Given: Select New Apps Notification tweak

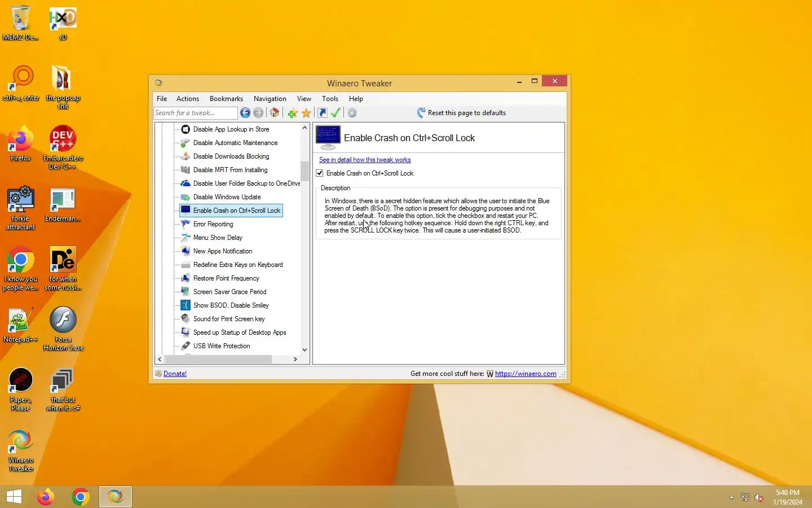Looking at the screenshot, I should click(x=223, y=251).
